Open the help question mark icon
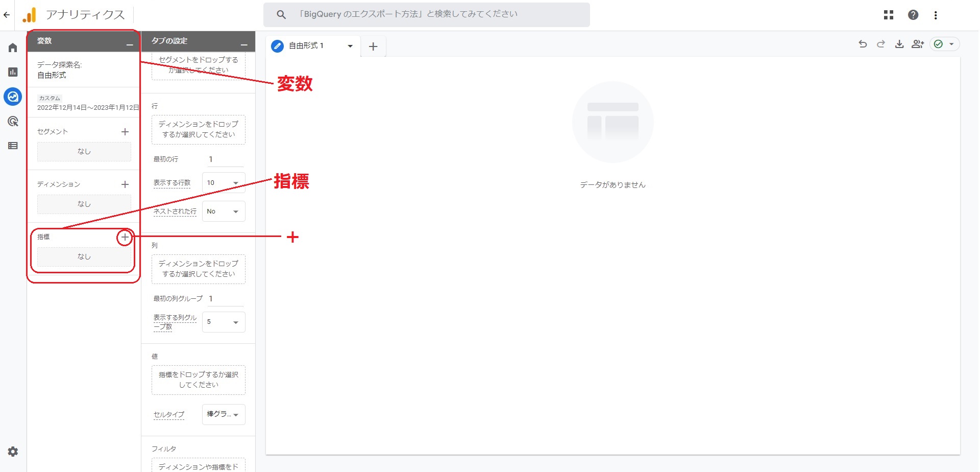This screenshot has width=980, height=472. (913, 15)
